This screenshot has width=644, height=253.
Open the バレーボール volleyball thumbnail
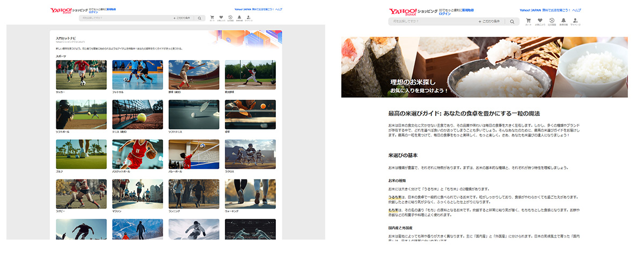click(x=194, y=154)
